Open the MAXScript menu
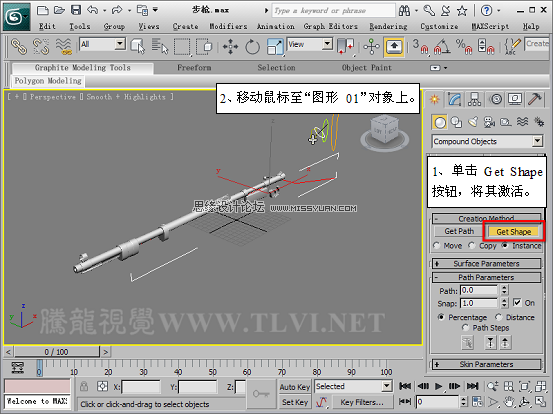This screenshot has width=553, height=414. click(x=490, y=26)
